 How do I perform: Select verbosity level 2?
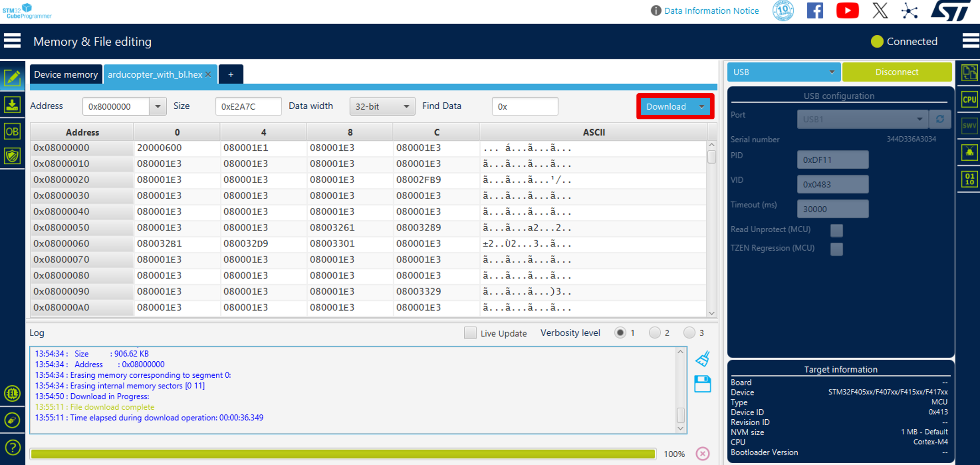click(655, 333)
